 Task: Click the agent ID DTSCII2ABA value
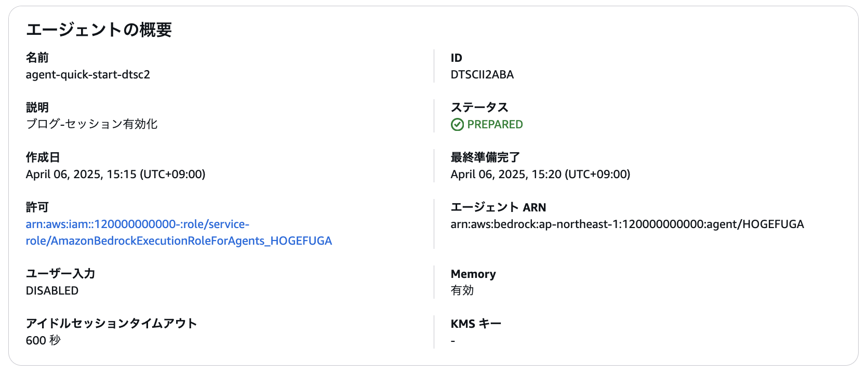[482, 74]
